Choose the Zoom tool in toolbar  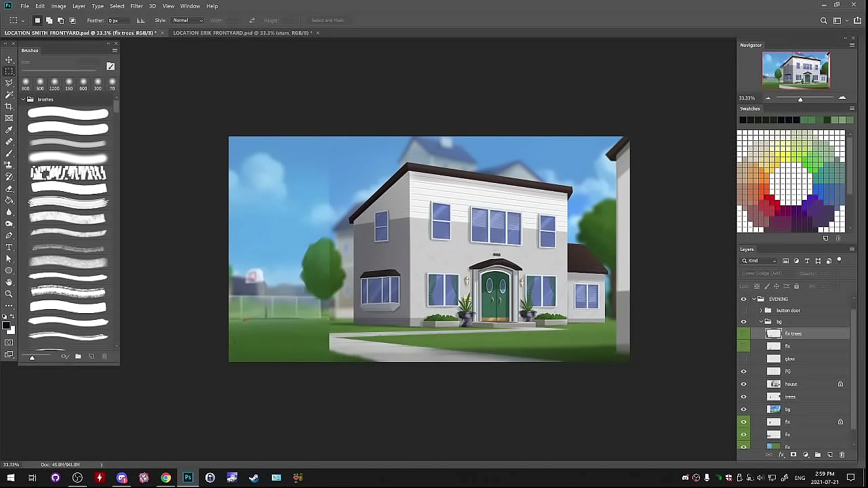pyautogui.click(x=9, y=293)
